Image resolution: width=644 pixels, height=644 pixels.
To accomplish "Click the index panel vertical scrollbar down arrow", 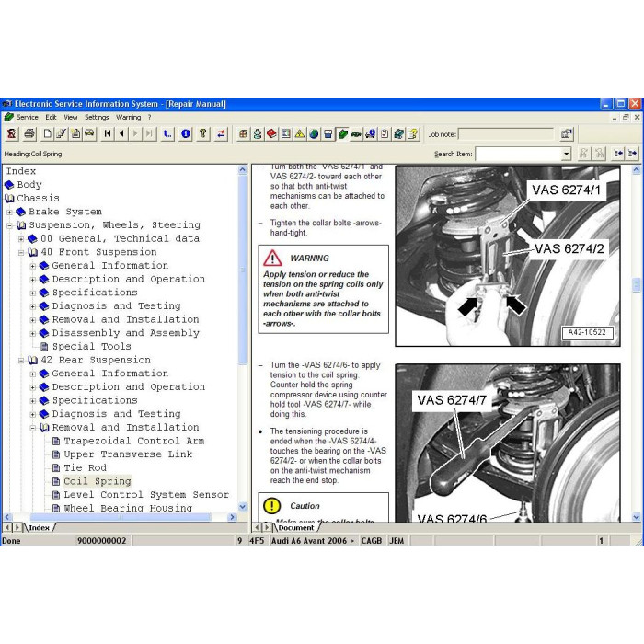I will (242, 507).
